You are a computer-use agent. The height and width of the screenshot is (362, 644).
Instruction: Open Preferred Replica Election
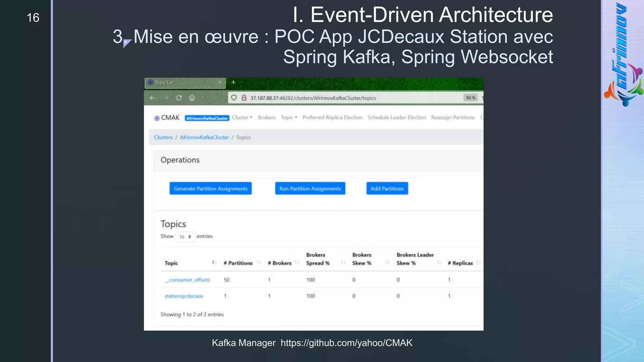(x=332, y=118)
